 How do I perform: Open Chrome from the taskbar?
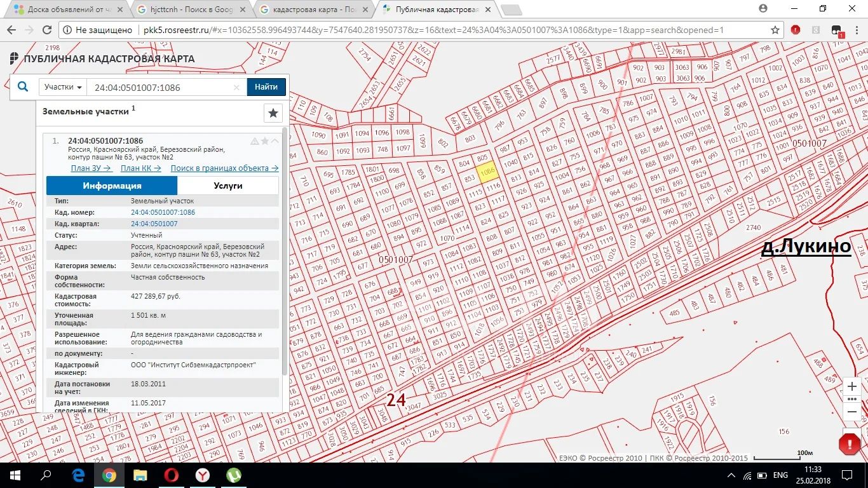109,475
